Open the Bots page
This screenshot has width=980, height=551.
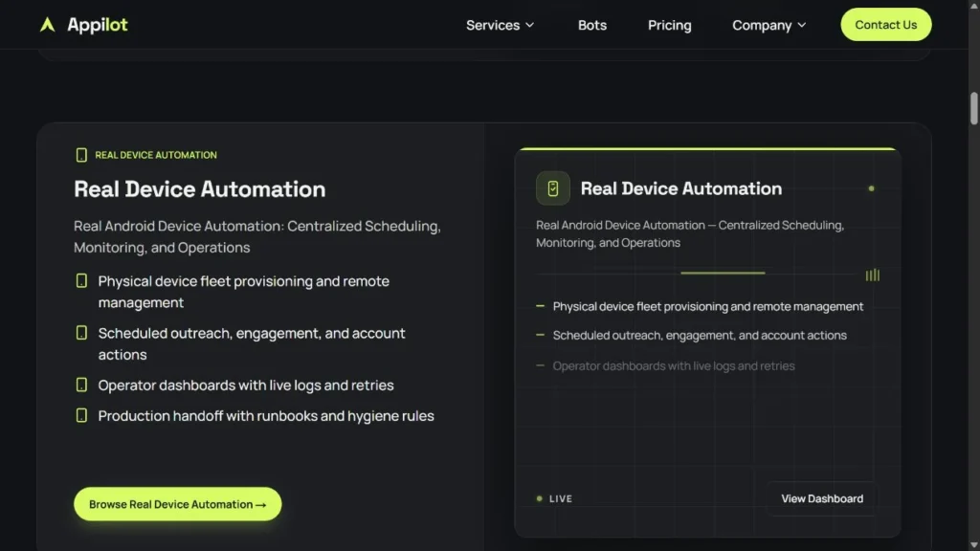tap(591, 25)
